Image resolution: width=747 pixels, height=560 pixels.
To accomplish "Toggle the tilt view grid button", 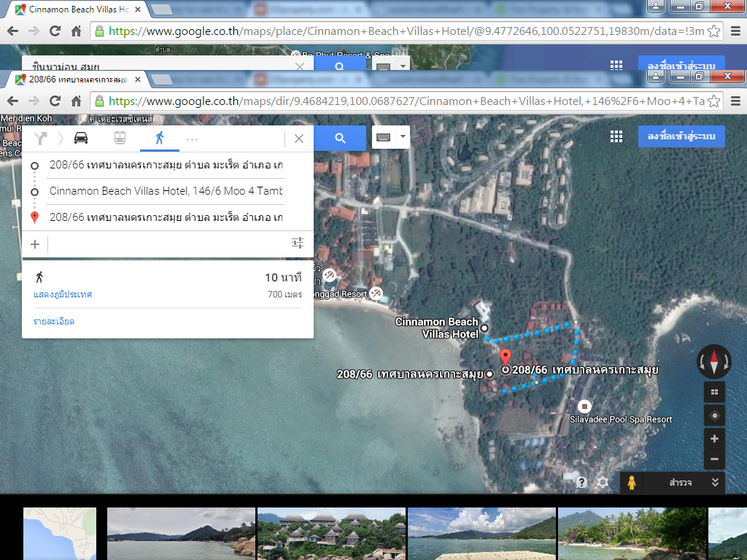I will [x=714, y=392].
